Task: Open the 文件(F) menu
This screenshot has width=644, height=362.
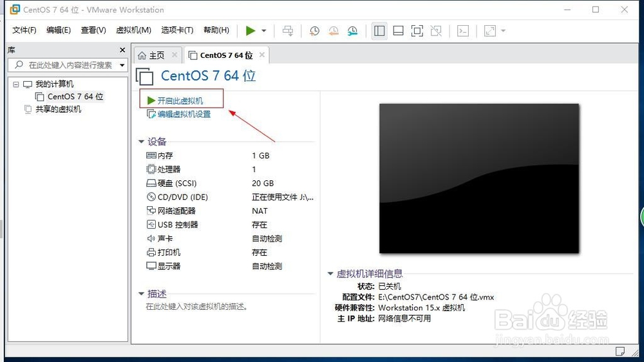Action: click(24, 30)
